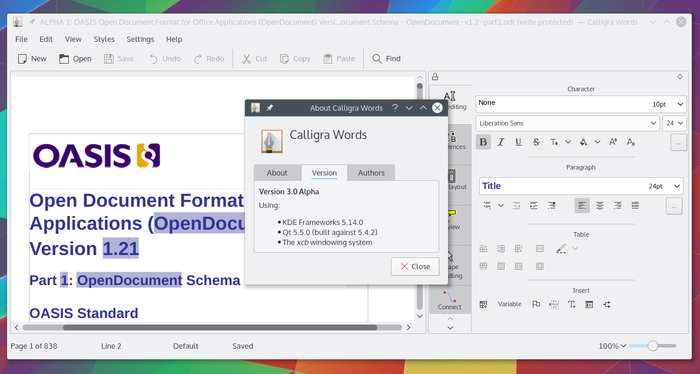Toggle Italic text formatting
The width and height of the screenshot is (700, 374).
[x=501, y=142]
